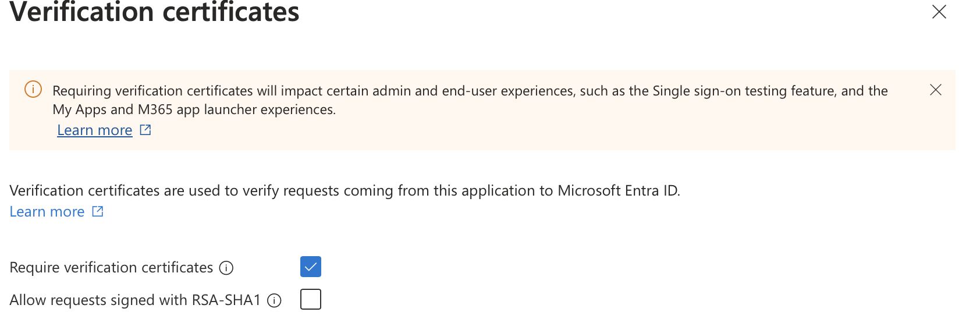Enable Allow requests signed with RSA-SHA1
This screenshot has height=319, width=980.
(311, 299)
